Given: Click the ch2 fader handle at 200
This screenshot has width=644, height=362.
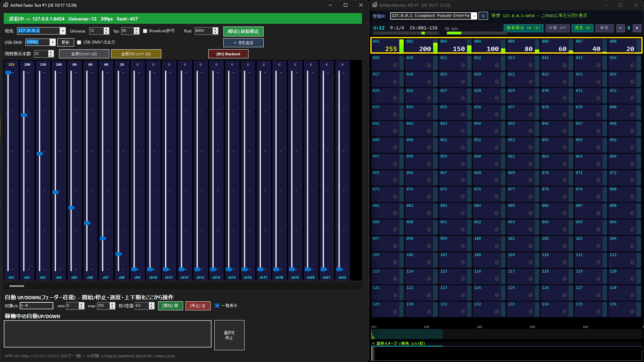Looking at the screenshot, I should [24, 115].
